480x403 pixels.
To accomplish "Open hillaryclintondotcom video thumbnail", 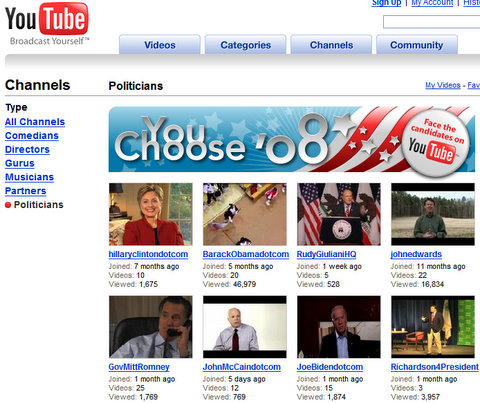I will tap(151, 214).
